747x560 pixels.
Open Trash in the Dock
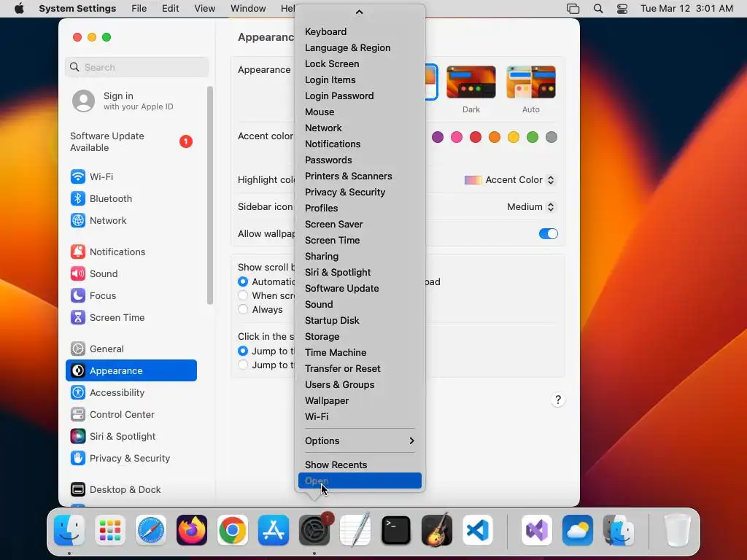pyautogui.click(x=677, y=530)
